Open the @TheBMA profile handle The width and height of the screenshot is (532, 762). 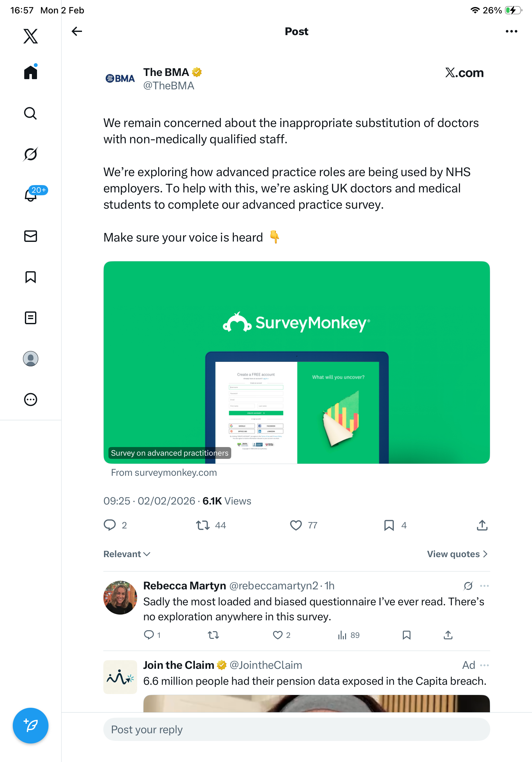(168, 86)
